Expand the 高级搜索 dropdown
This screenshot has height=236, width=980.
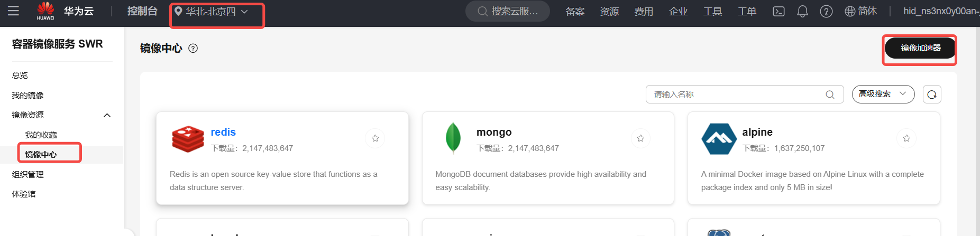click(x=883, y=94)
